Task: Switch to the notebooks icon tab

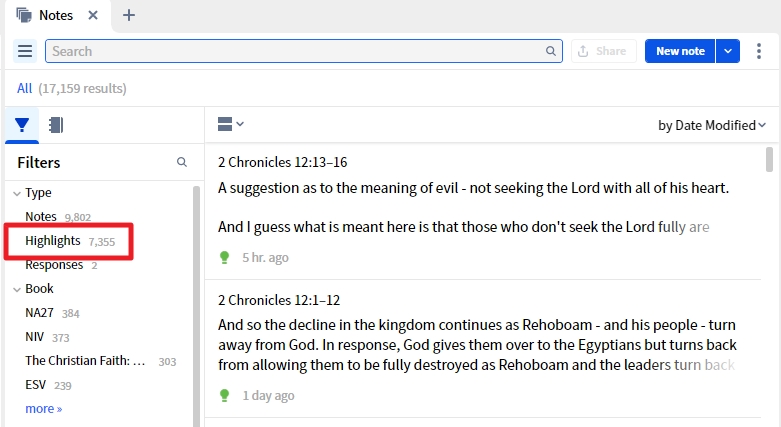Action: click(56, 125)
